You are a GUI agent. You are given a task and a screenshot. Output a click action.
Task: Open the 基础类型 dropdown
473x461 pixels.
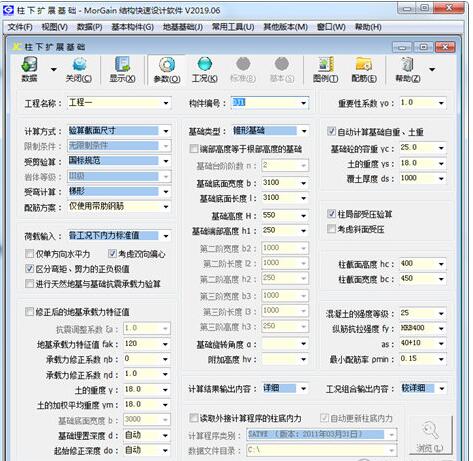click(x=304, y=131)
